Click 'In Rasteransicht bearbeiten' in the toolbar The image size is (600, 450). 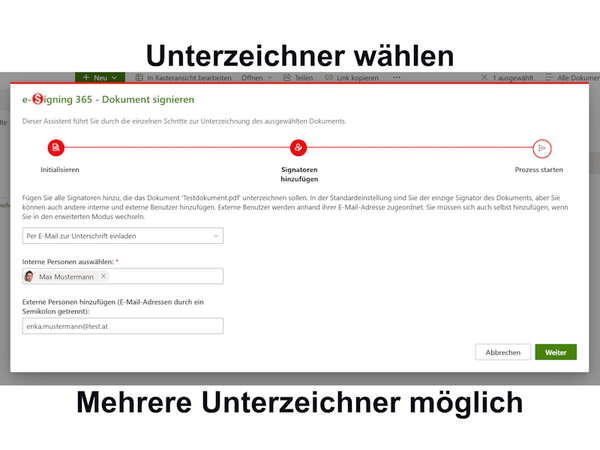tap(184, 78)
